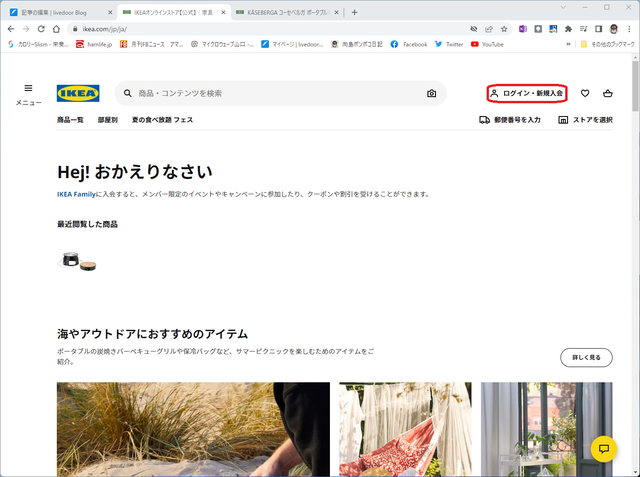The height and width of the screenshot is (477, 640).
Task: Close the livedoor Blog tab
Action: coord(110,13)
